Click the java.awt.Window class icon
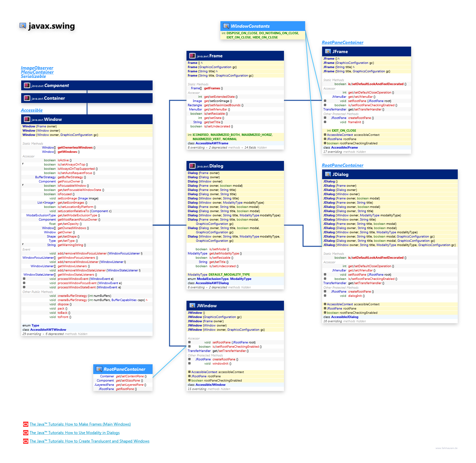This screenshot has height=463, width=476. 27,119
